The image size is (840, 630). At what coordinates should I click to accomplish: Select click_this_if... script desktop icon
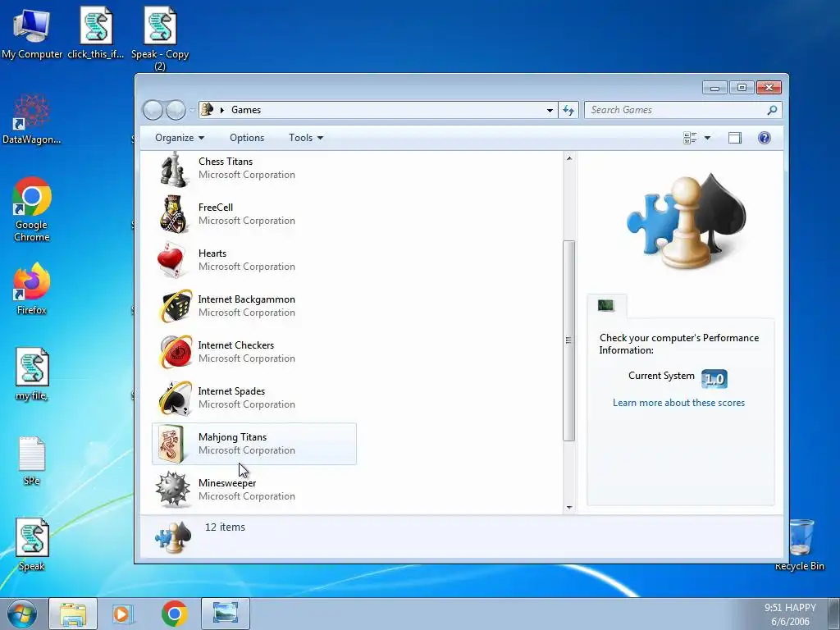[96, 32]
